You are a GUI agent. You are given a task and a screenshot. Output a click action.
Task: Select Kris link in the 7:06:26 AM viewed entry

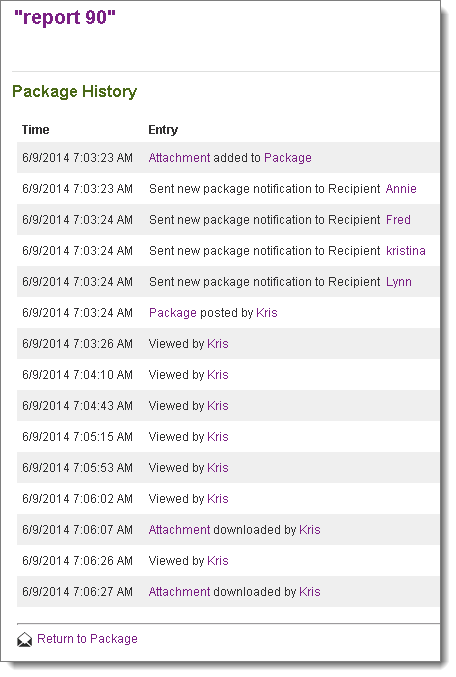pos(218,561)
